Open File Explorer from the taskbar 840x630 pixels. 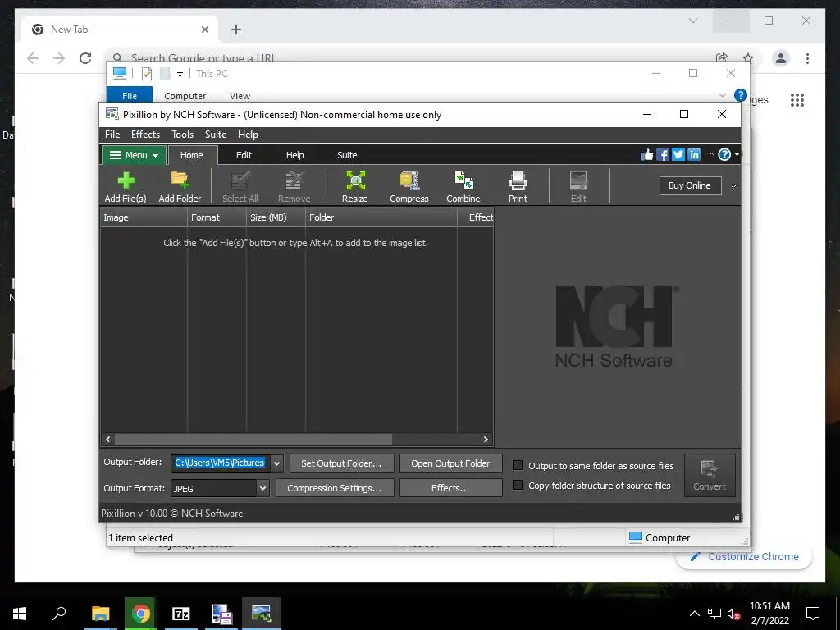pos(100,614)
